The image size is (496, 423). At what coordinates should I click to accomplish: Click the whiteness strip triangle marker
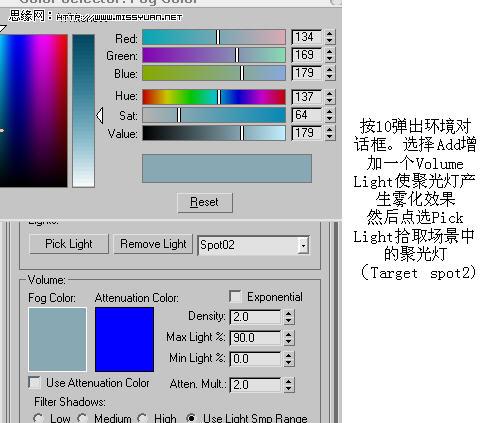[100, 115]
